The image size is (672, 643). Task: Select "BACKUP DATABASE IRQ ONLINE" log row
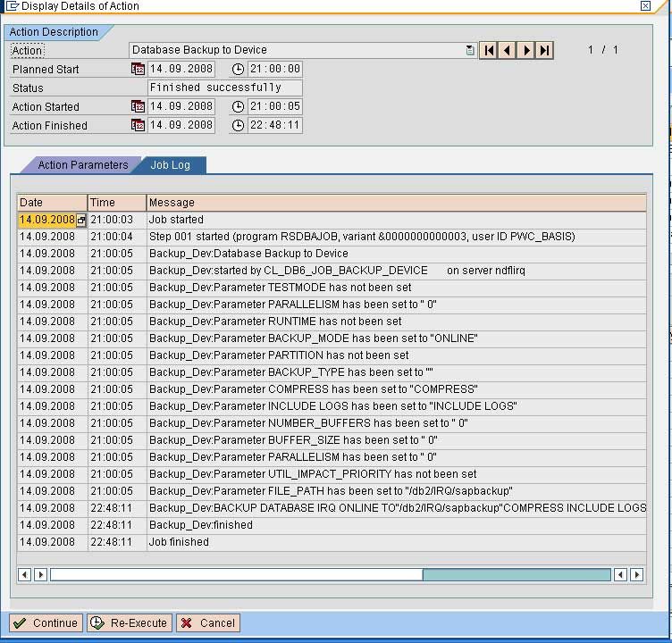point(332,508)
